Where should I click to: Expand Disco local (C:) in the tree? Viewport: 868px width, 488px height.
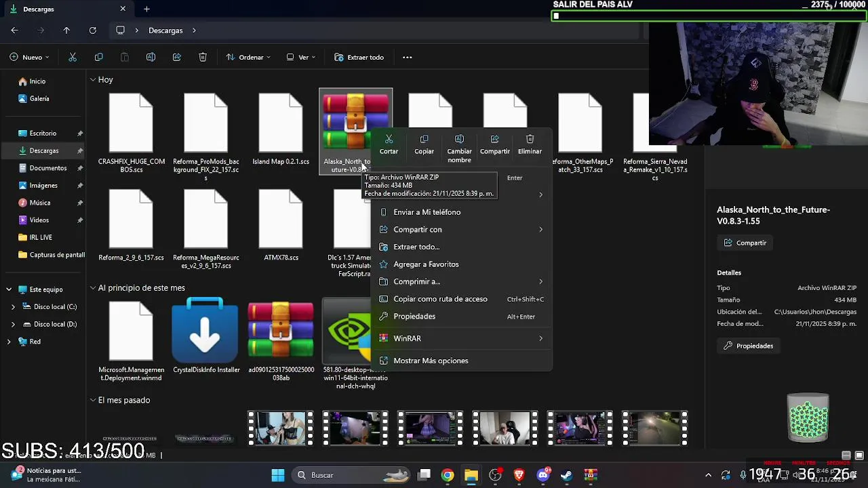[x=13, y=307]
